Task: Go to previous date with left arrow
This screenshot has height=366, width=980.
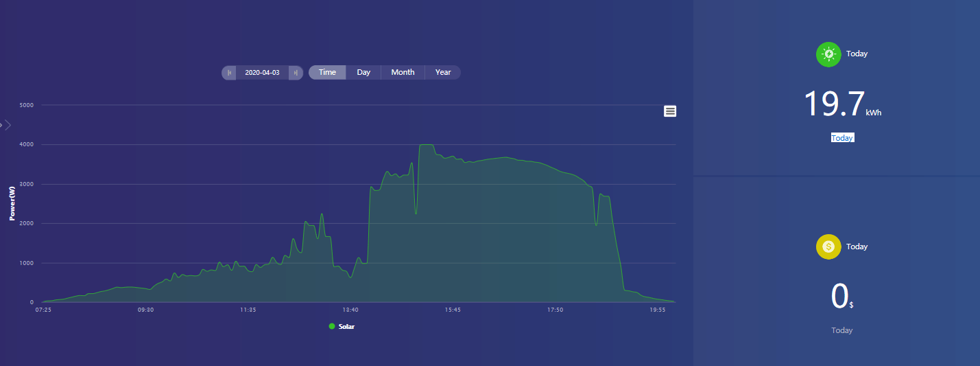Action: pyautogui.click(x=229, y=73)
